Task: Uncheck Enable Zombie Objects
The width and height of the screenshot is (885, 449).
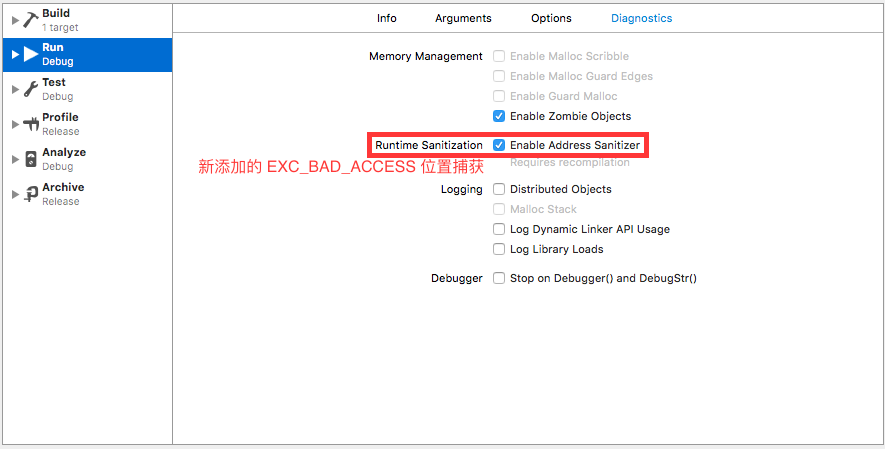Action: point(499,116)
